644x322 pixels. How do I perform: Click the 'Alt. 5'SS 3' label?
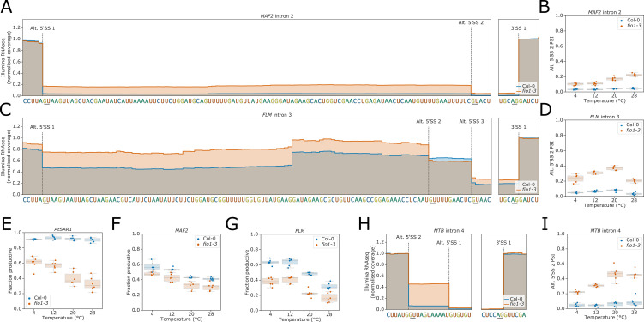tap(471, 121)
